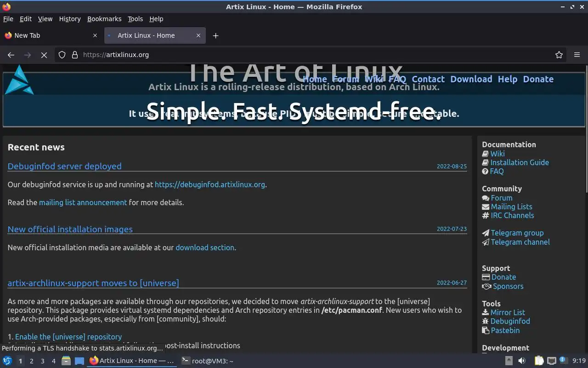Switch to the root@VM3 terminal window
The width and height of the screenshot is (588, 368).
coord(208,361)
